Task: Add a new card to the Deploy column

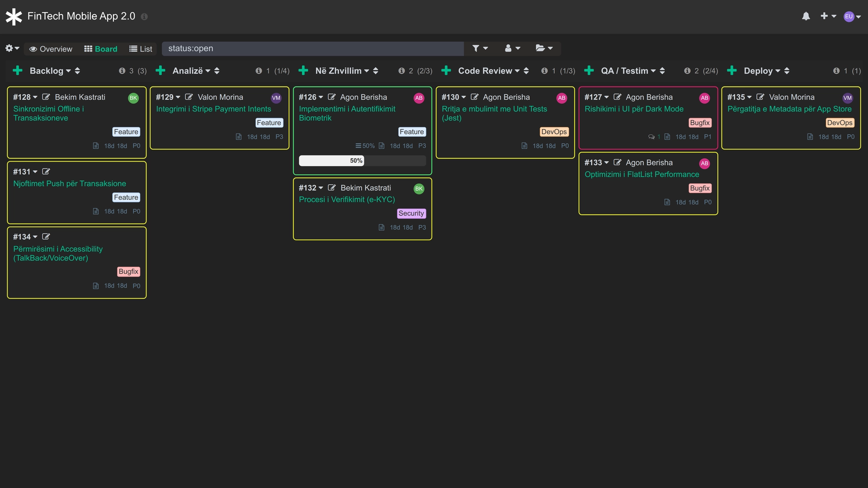Action: tap(732, 70)
